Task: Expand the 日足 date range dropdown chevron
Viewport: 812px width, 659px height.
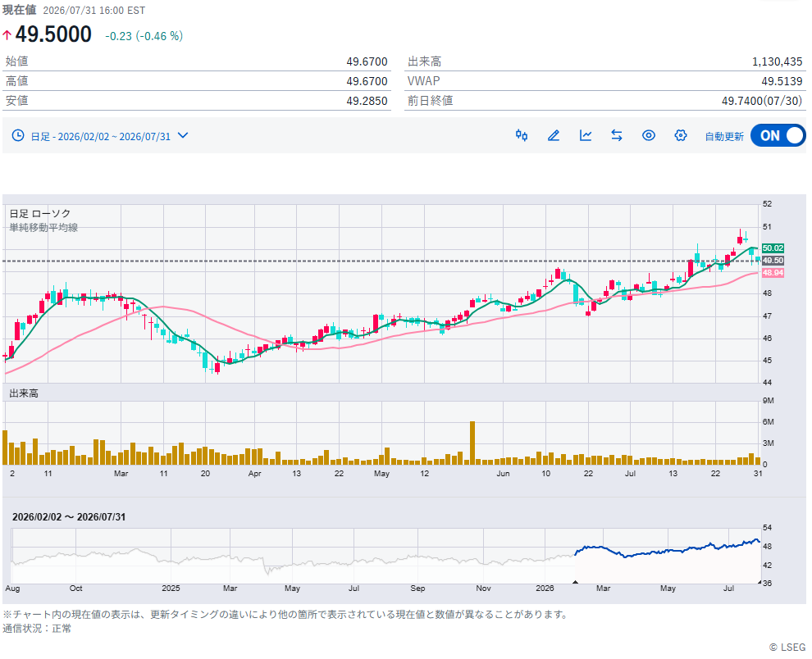Action: pyautogui.click(x=183, y=135)
